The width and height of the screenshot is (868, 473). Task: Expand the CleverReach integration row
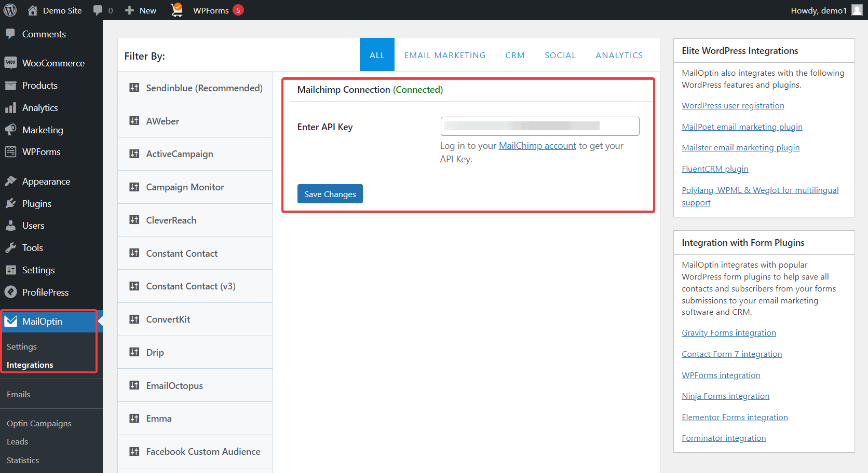(195, 220)
